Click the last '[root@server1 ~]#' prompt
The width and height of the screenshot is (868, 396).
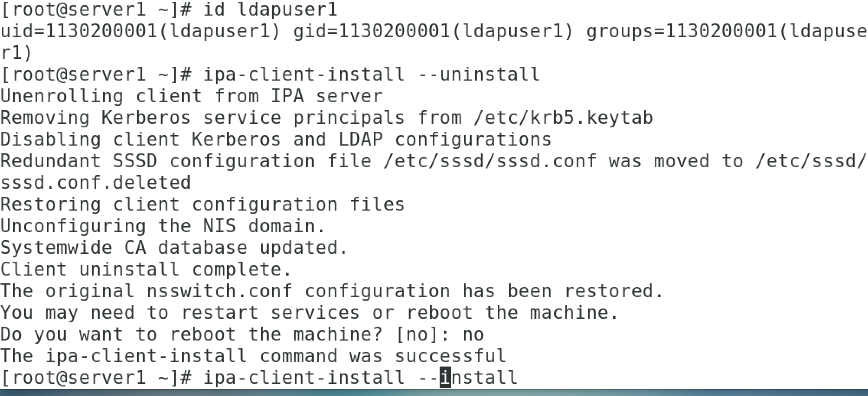[96, 378]
